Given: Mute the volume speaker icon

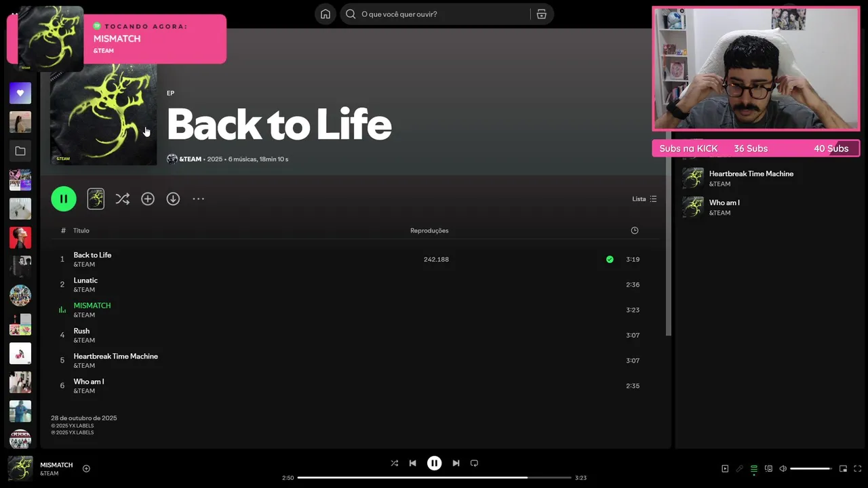Looking at the screenshot, I should pyautogui.click(x=783, y=468).
